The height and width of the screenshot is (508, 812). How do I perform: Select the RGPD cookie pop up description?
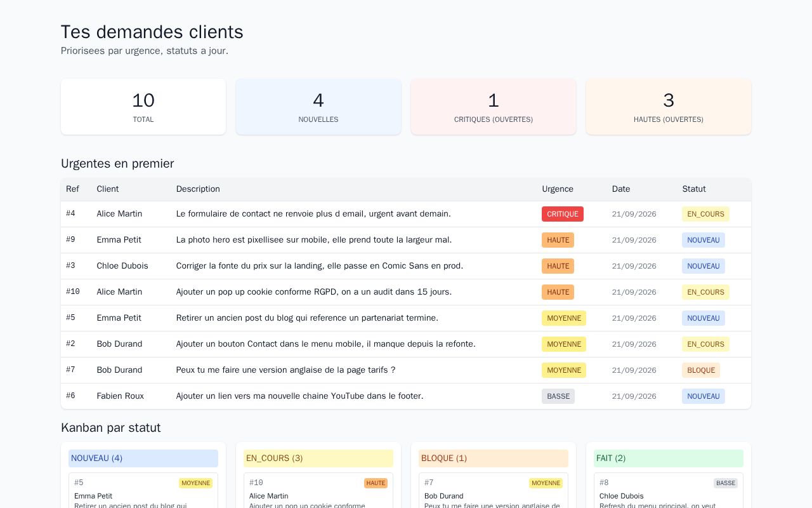(x=314, y=292)
